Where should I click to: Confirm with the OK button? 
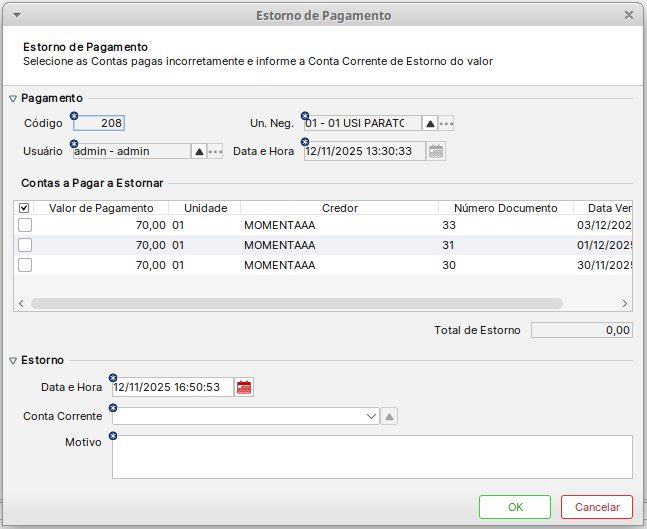tap(515, 507)
